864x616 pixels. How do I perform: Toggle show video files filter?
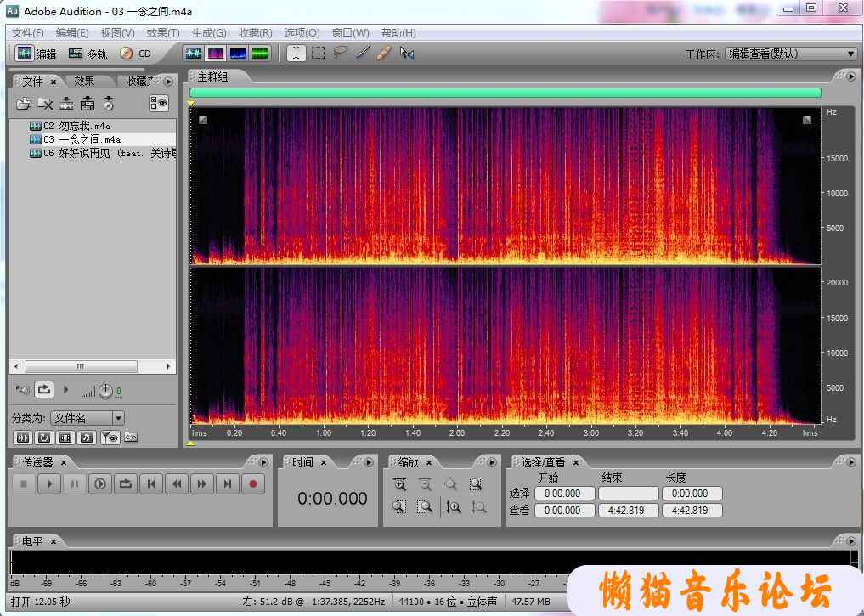pyautogui.click(x=65, y=438)
